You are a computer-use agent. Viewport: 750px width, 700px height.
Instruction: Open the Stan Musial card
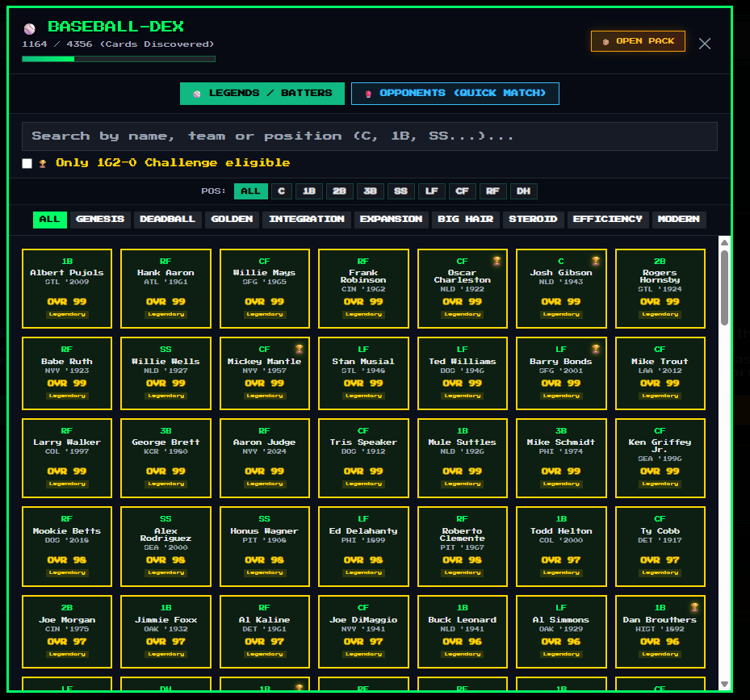(x=363, y=373)
